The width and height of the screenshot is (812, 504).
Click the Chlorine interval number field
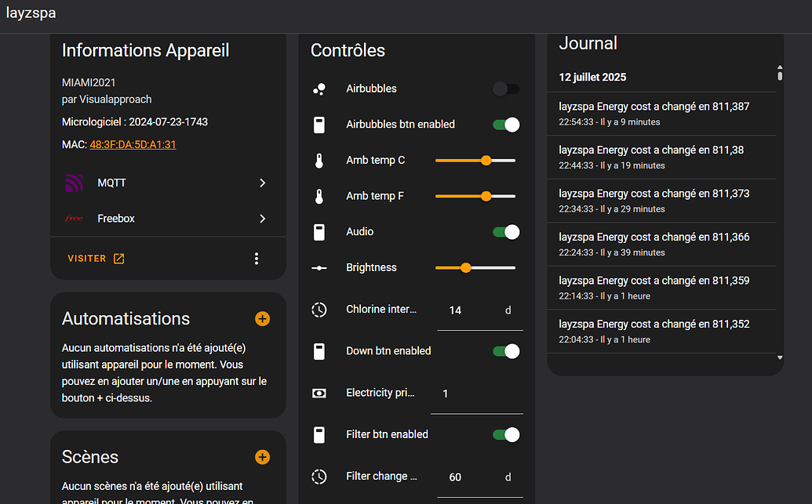480,310
